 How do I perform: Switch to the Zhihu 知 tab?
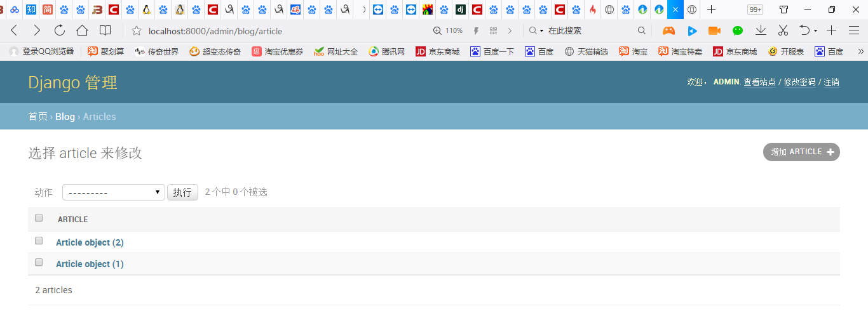pyautogui.click(x=31, y=10)
